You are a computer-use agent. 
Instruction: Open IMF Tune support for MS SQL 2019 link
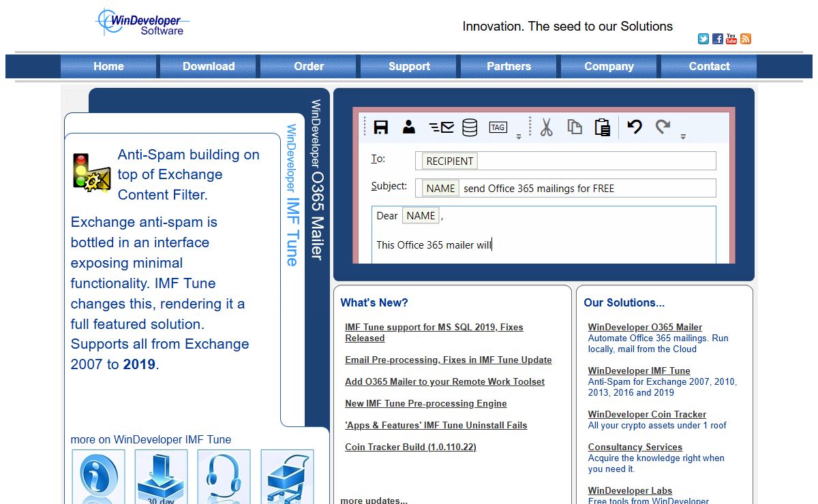[434, 332]
